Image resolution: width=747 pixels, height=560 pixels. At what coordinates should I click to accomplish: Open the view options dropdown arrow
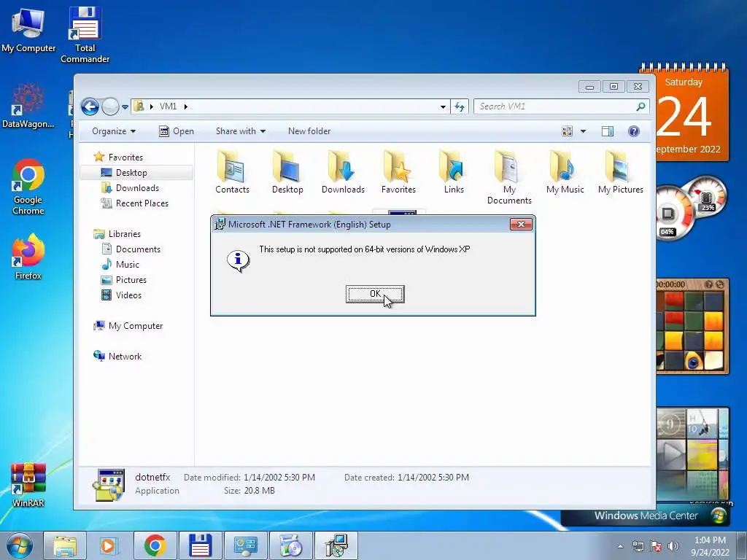pyautogui.click(x=583, y=131)
